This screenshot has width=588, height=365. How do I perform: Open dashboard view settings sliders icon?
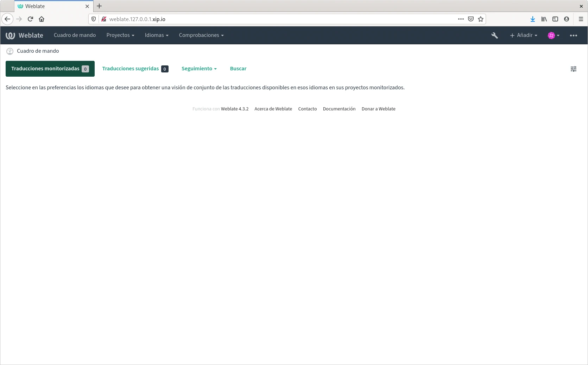pyautogui.click(x=573, y=69)
